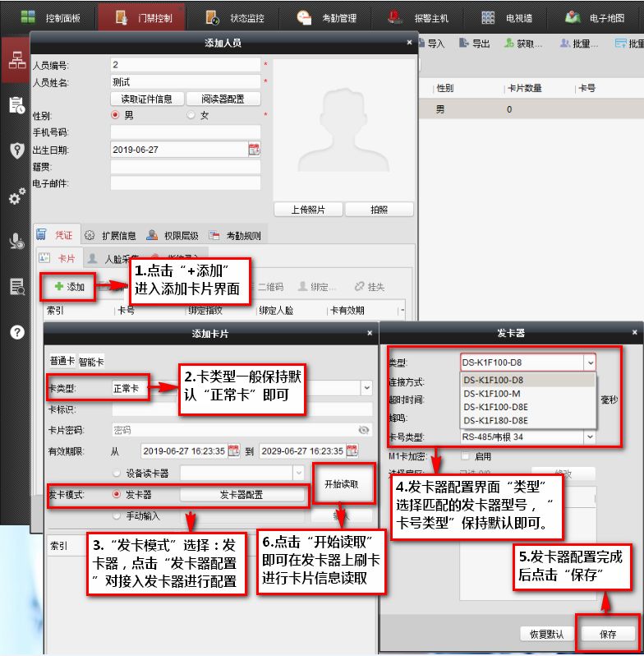
Task: Click the 手机号码 input field
Action: (185, 132)
